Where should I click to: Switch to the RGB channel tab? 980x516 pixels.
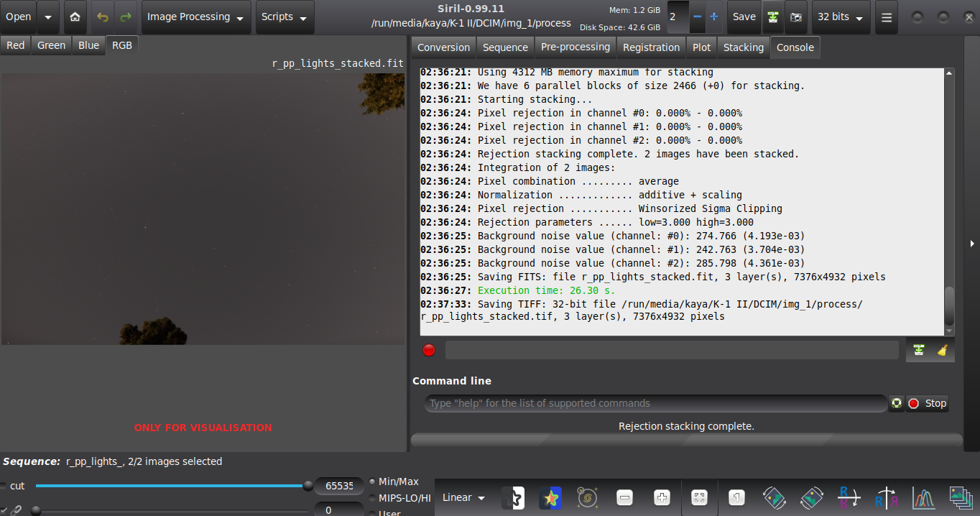point(122,45)
